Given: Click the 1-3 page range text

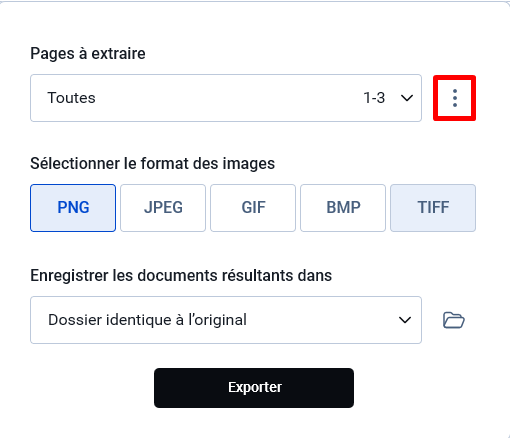Looking at the screenshot, I should pos(374,98).
